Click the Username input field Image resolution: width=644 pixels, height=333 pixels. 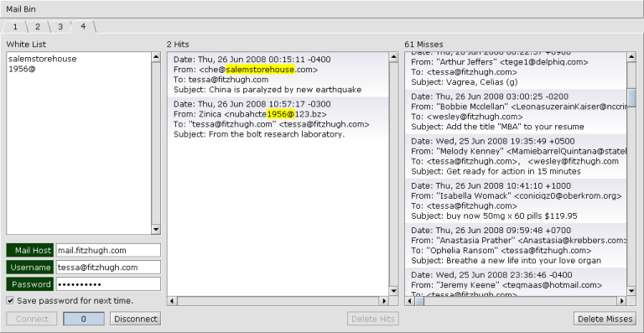coord(108,268)
